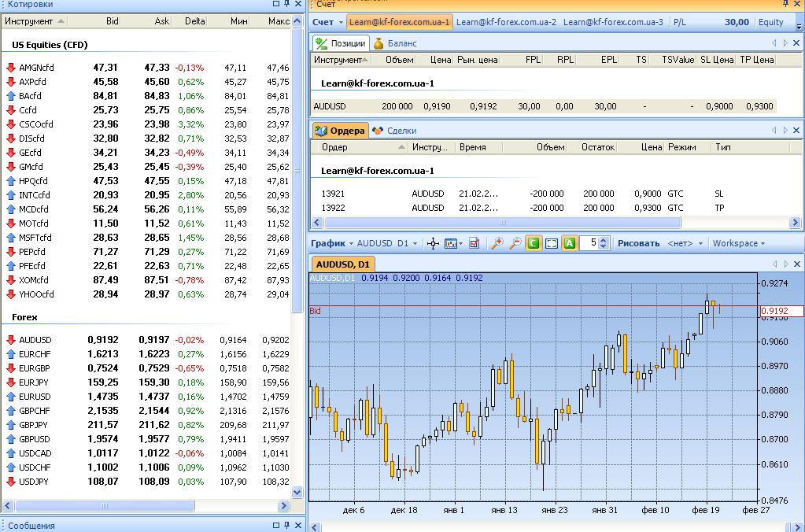Open the График dropdown menu
The width and height of the screenshot is (805, 532).
(x=332, y=243)
